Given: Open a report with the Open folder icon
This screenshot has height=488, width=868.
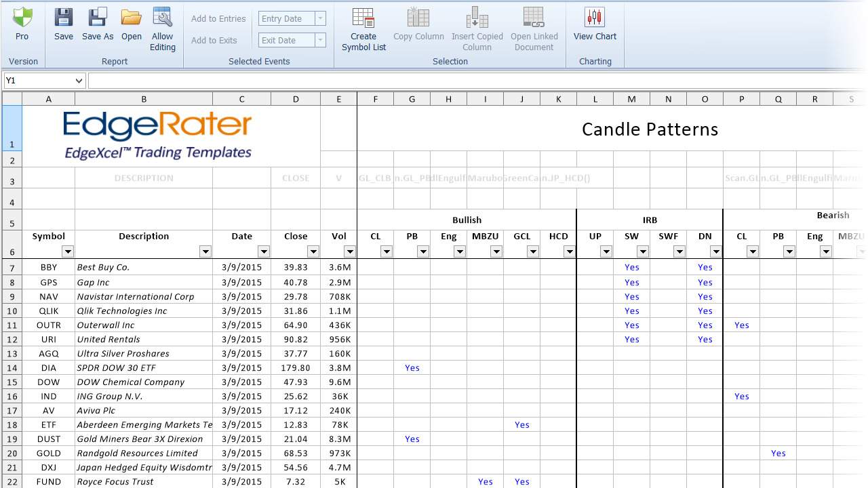Looking at the screenshot, I should pyautogui.click(x=132, y=17).
